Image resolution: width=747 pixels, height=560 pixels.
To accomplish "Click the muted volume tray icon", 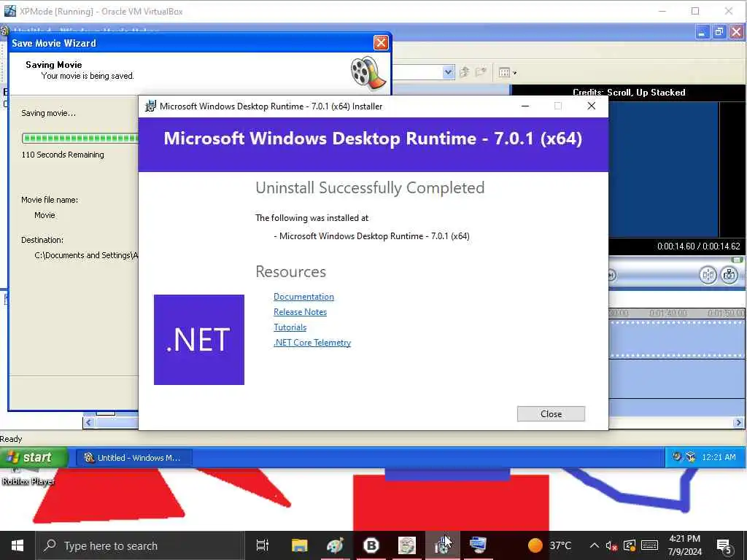I will tap(612, 545).
